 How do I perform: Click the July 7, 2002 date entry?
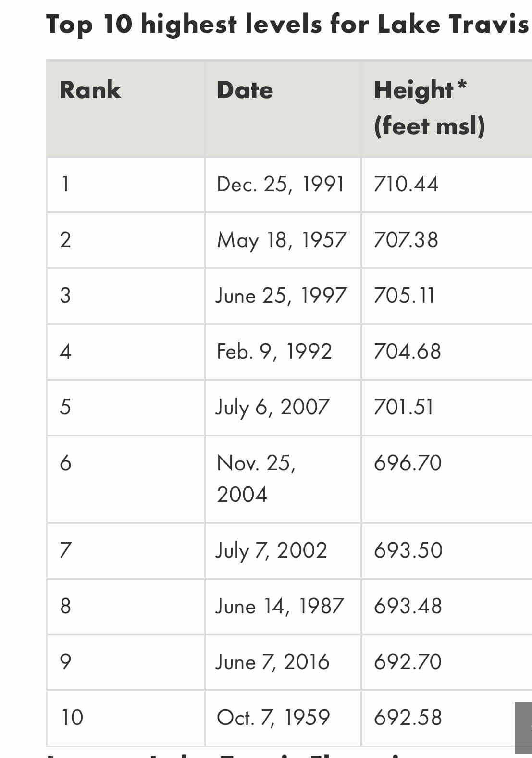(x=271, y=550)
